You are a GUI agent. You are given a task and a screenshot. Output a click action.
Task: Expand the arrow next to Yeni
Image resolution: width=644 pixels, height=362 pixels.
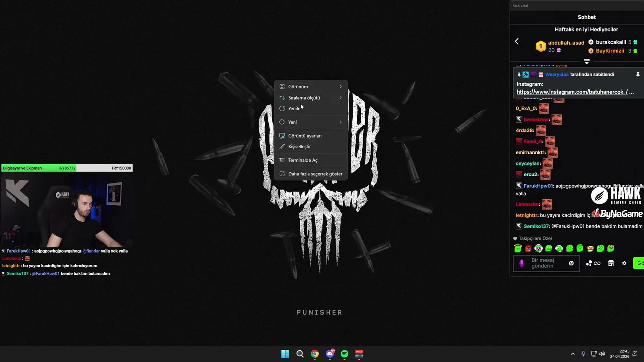(340, 122)
